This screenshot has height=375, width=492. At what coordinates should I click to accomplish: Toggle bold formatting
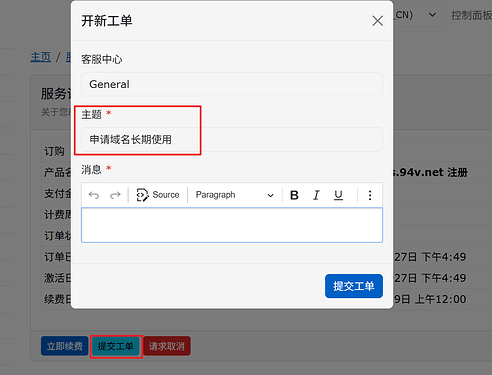[294, 195]
